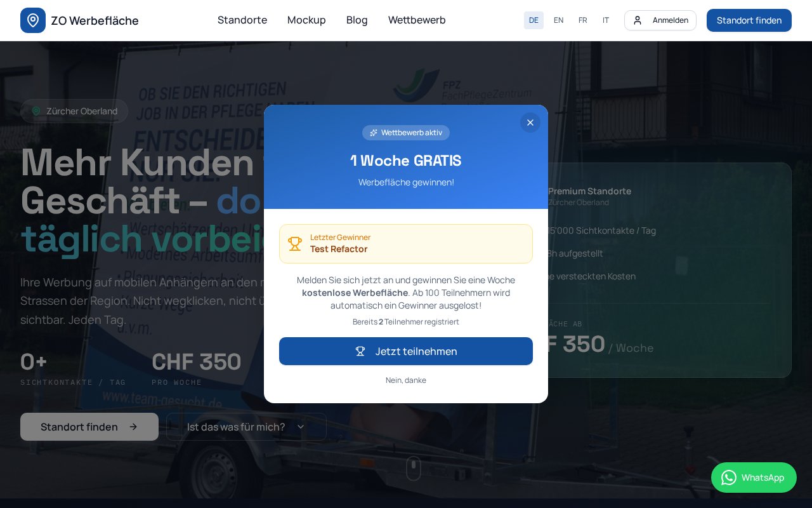Click the 'Werbefläche gewinnen!' subtitle
Image resolution: width=812 pixels, height=508 pixels.
tap(406, 182)
